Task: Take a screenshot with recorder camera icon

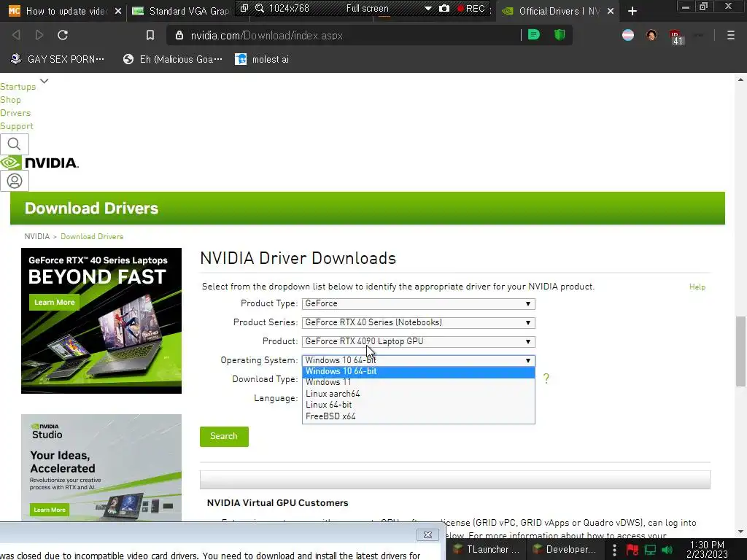Action: (x=444, y=8)
